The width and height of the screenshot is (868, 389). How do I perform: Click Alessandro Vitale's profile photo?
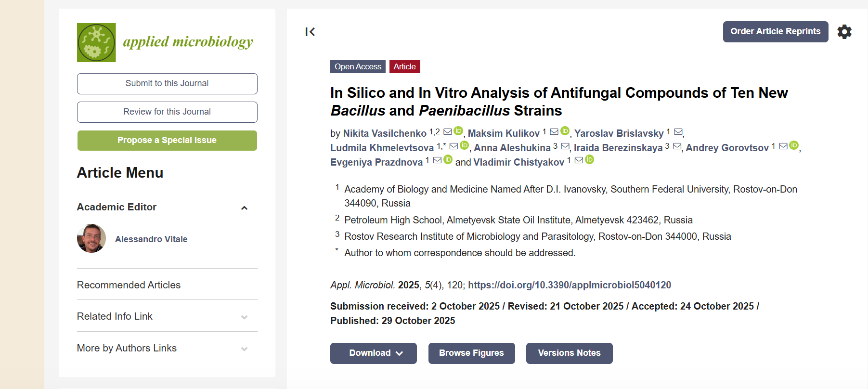coord(91,238)
